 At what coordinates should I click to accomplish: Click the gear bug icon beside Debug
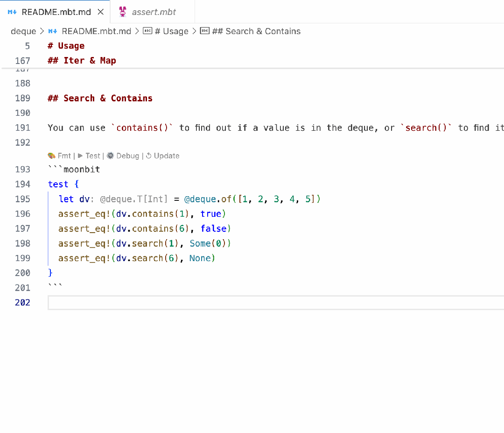(x=110, y=156)
